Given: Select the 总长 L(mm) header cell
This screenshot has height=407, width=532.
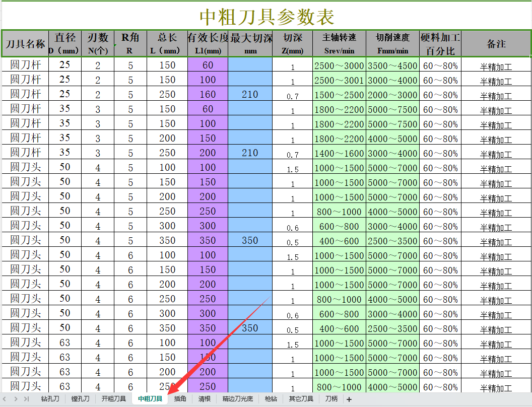Looking at the screenshot, I should click(x=167, y=44).
